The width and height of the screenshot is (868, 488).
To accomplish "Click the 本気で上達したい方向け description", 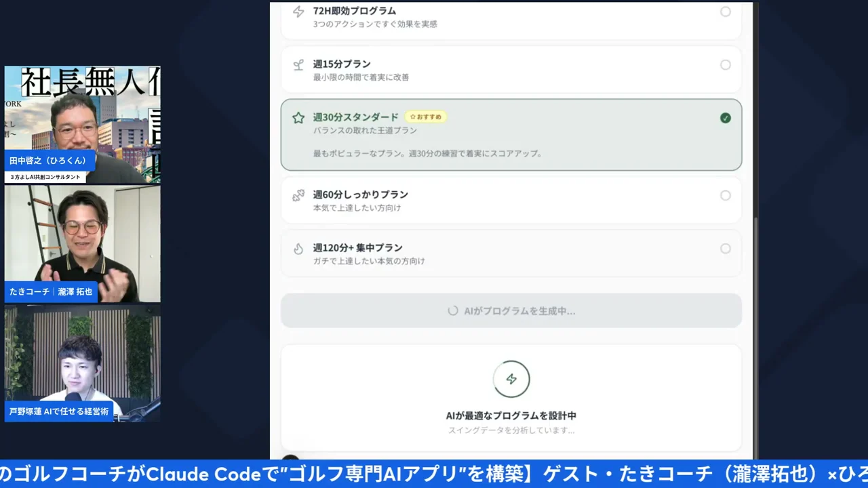I will (x=357, y=208).
